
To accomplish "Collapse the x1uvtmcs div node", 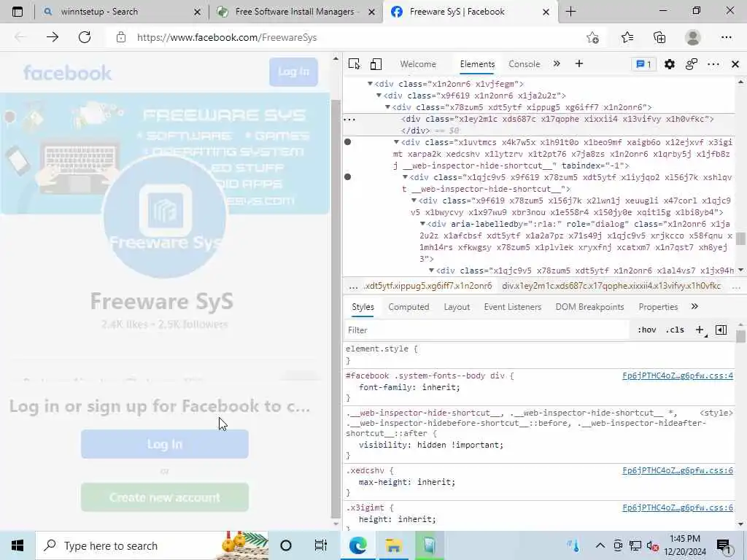I will 396,142.
